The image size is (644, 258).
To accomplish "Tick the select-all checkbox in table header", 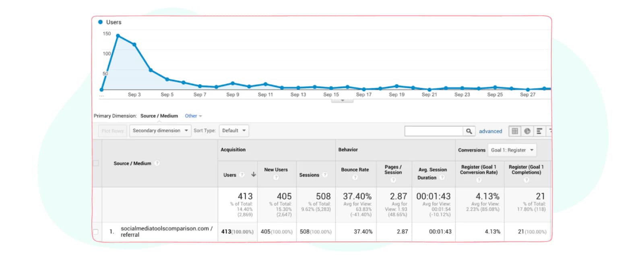I will (x=96, y=163).
